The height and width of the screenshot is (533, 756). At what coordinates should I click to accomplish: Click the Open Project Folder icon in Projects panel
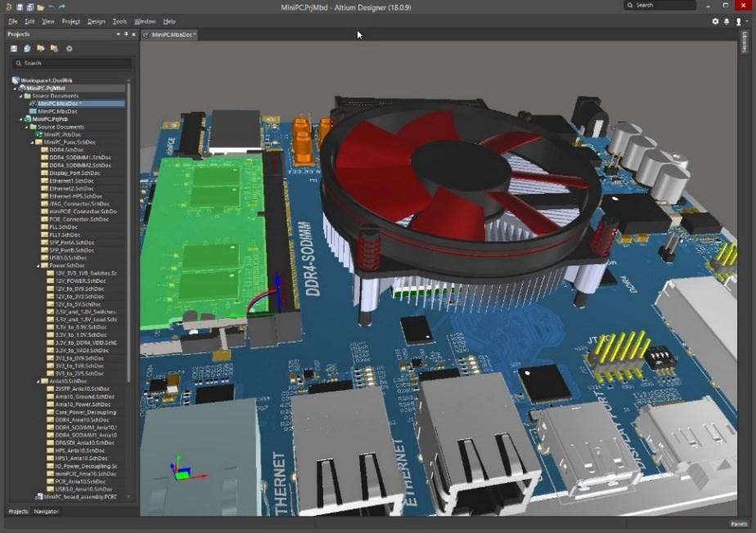click(41, 48)
